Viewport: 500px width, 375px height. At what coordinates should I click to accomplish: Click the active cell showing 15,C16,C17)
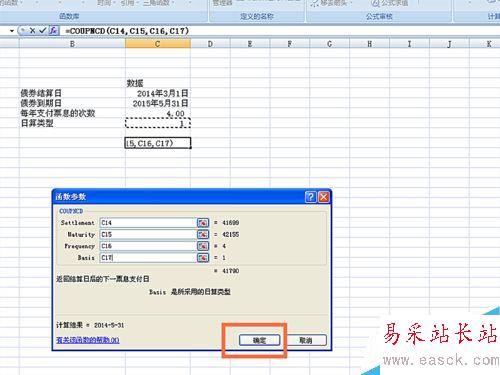tap(158, 143)
